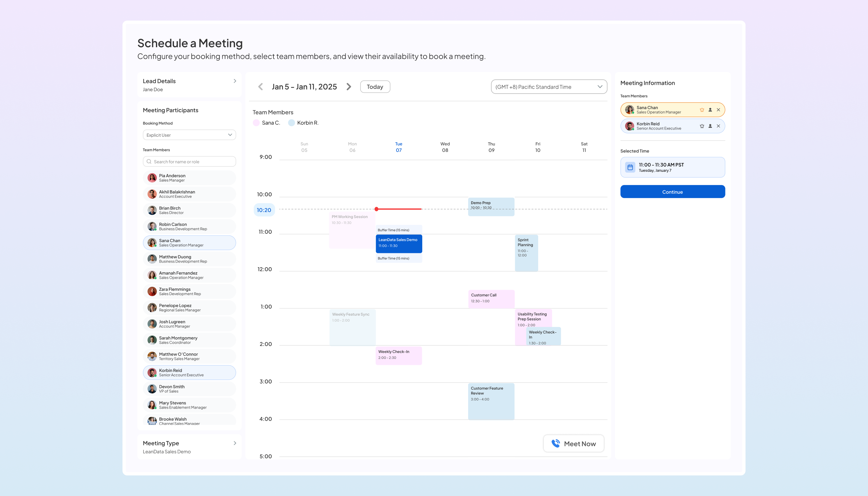Open the Sprint Planning event on Friday

tap(526, 253)
